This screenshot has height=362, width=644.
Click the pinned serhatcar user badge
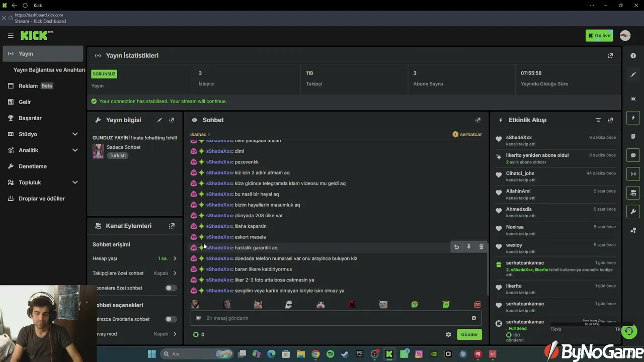click(x=467, y=135)
